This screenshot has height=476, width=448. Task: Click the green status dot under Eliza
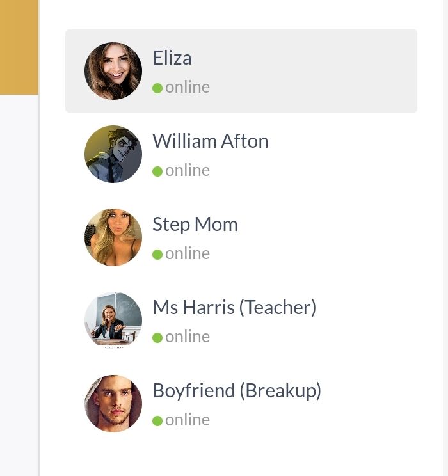click(x=157, y=88)
